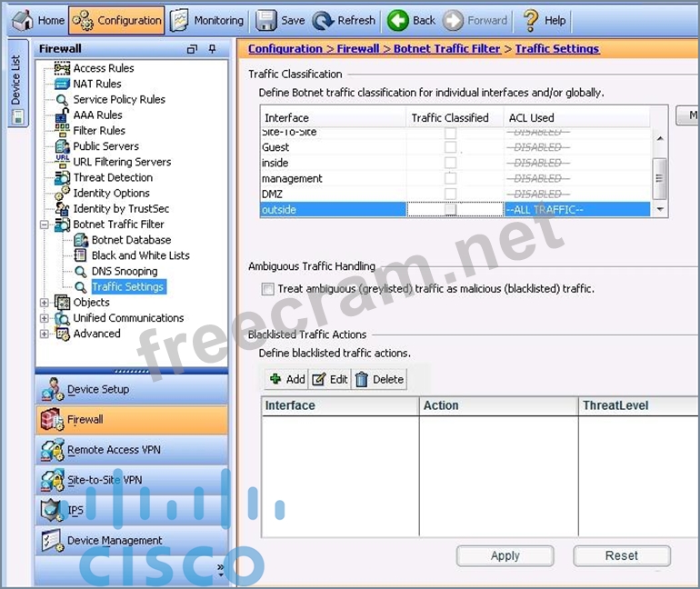This screenshot has height=589, width=700.
Task: Click the Apply button
Action: pos(505,555)
